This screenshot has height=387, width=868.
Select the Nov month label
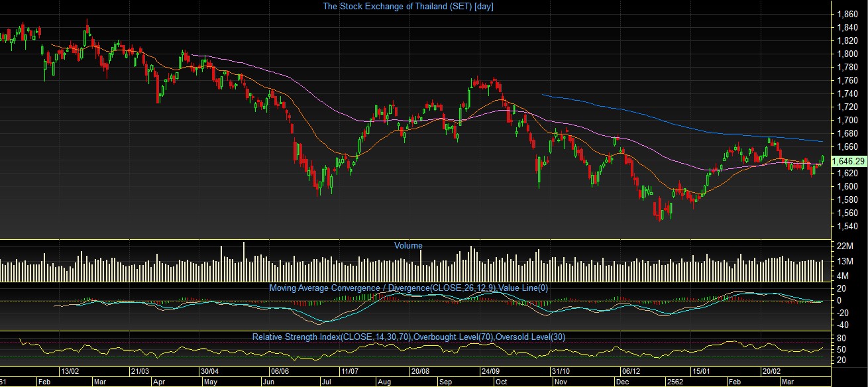click(x=561, y=382)
